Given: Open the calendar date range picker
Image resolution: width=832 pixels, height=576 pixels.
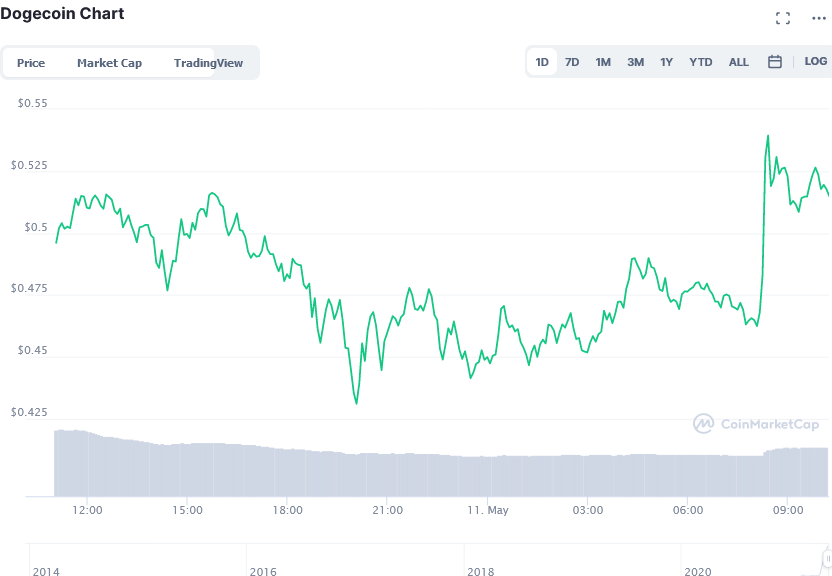Looking at the screenshot, I should point(775,62).
